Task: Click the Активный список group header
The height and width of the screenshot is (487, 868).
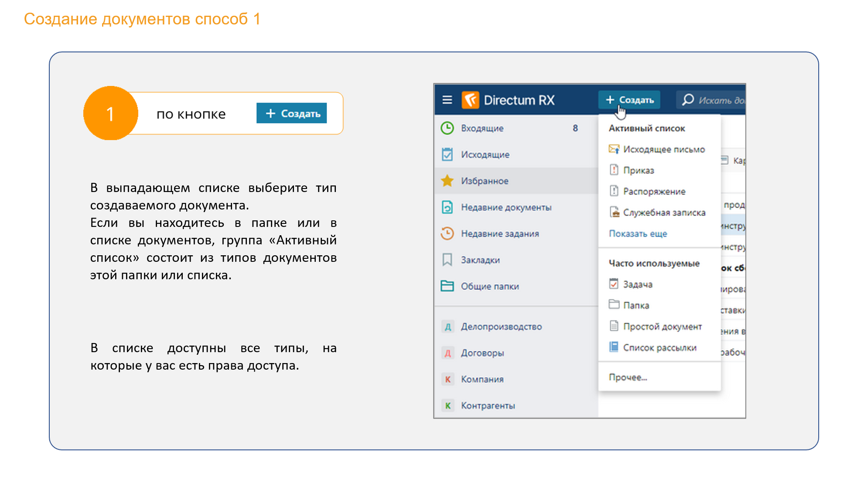Action: click(647, 128)
